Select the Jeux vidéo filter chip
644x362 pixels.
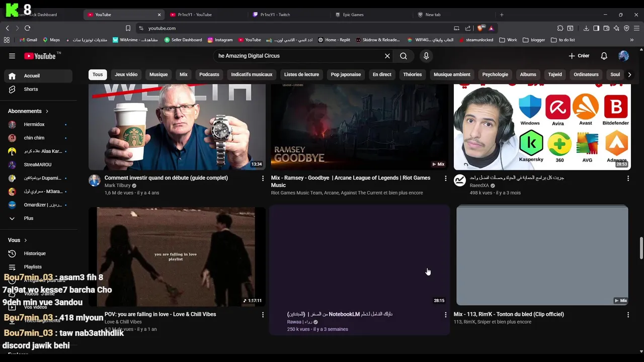(x=126, y=74)
